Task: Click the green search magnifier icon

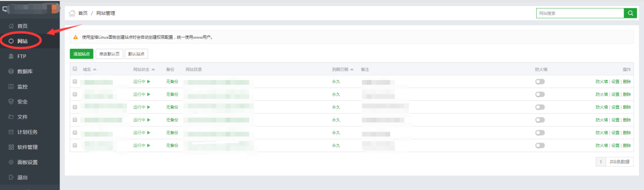Action: [631, 13]
